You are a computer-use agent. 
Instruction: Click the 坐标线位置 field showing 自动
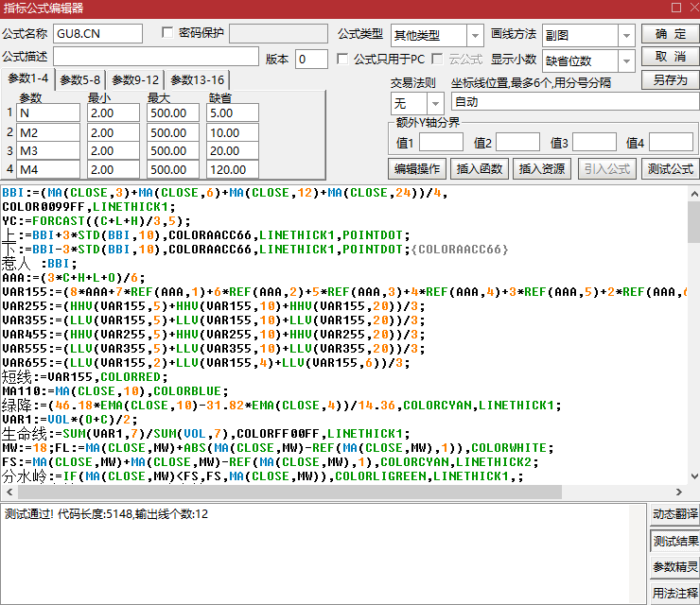575,102
